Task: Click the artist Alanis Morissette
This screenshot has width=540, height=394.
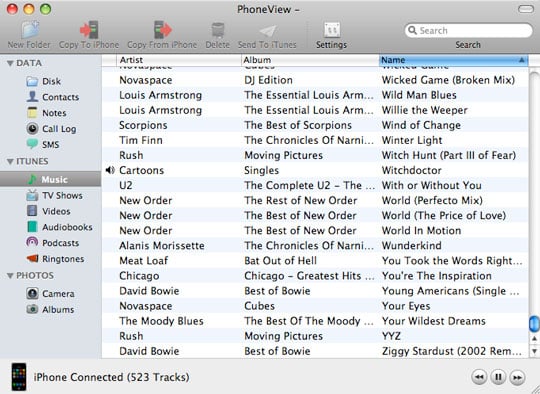Action: point(162,246)
